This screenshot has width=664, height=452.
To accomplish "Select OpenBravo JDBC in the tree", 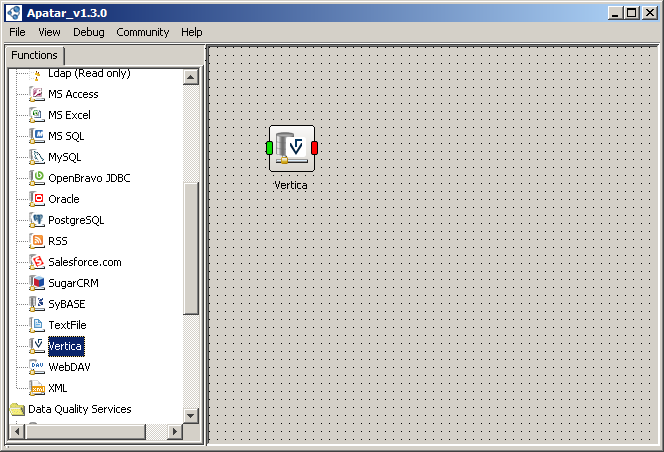I will 89,178.
